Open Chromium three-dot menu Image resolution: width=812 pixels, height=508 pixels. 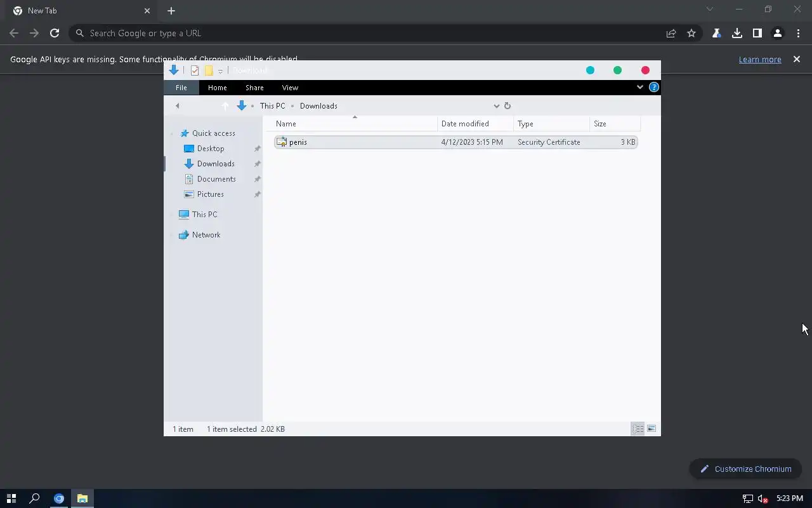[798, 33]
